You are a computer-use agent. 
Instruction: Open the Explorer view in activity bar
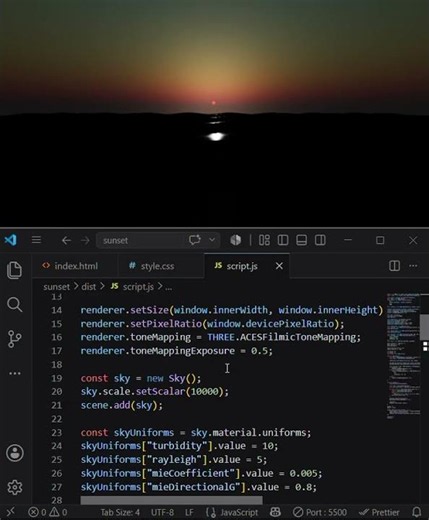point(14,270)
